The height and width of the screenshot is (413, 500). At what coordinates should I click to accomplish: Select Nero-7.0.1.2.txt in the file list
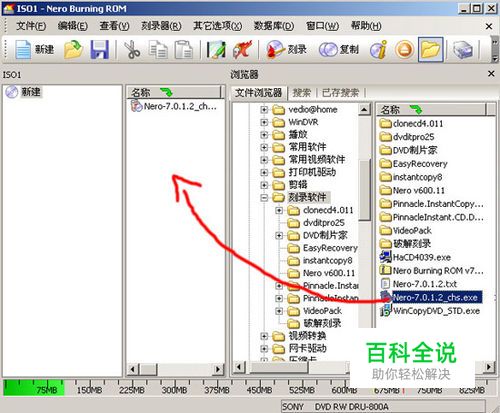coord(419,284)
